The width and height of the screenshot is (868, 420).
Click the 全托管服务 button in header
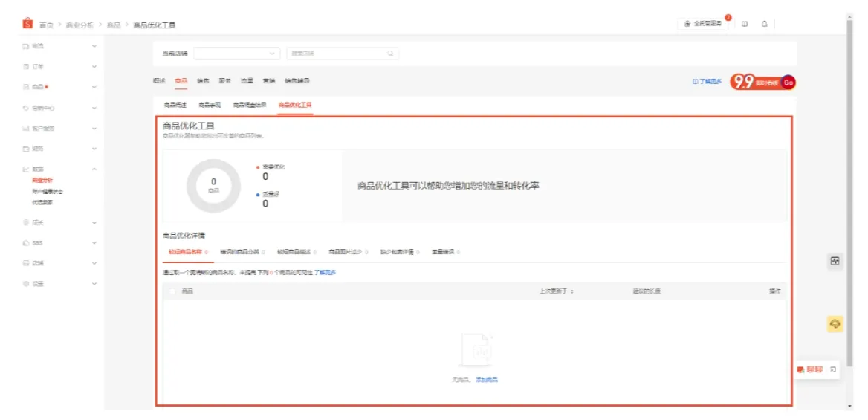pos(702,24)
